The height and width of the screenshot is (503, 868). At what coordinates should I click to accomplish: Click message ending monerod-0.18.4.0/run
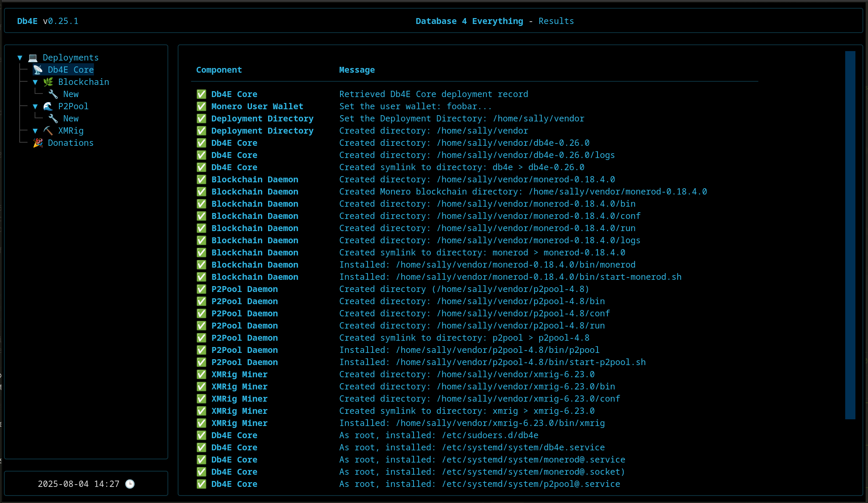point(487,228)
